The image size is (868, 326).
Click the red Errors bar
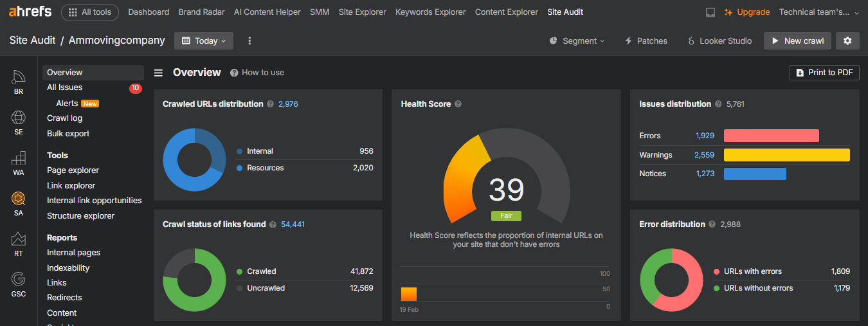pos(772,136)
